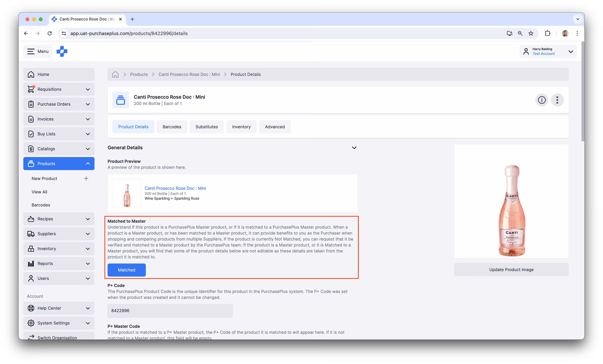Click the Matched button
Viewport: 603px width, 364px height.
(127, 270)
